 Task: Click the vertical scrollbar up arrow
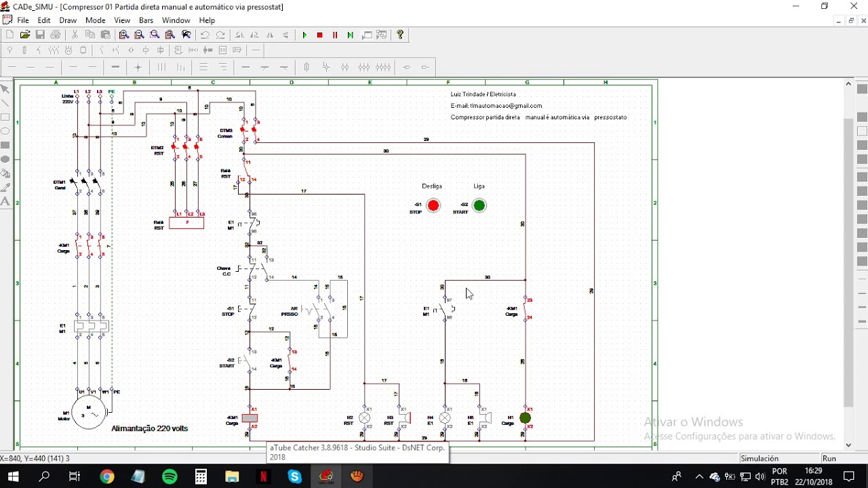848,84
